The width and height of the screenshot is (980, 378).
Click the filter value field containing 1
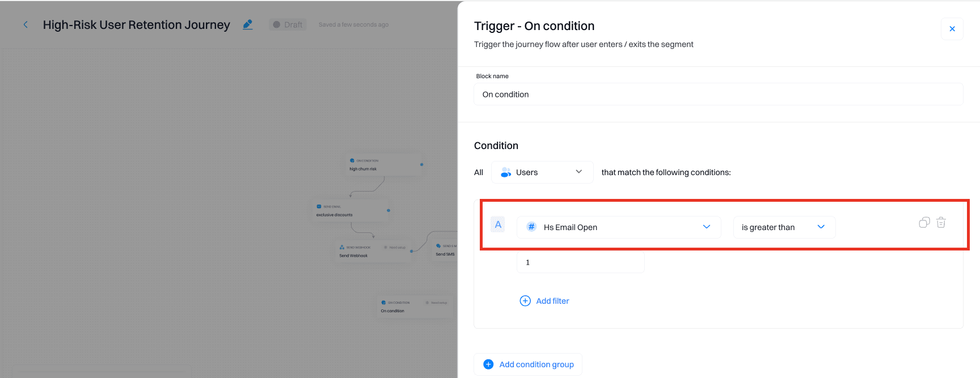pos(580,262)
